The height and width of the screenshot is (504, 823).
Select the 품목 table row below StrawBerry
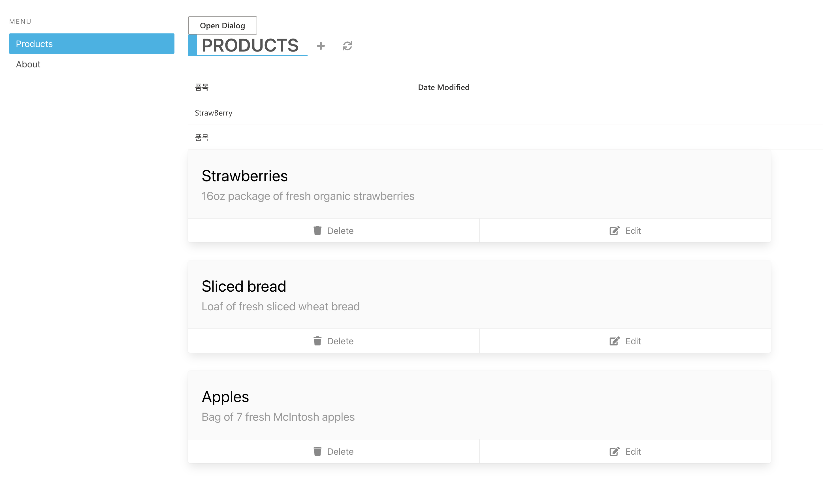pyautogui.click(x=202, y=138)
